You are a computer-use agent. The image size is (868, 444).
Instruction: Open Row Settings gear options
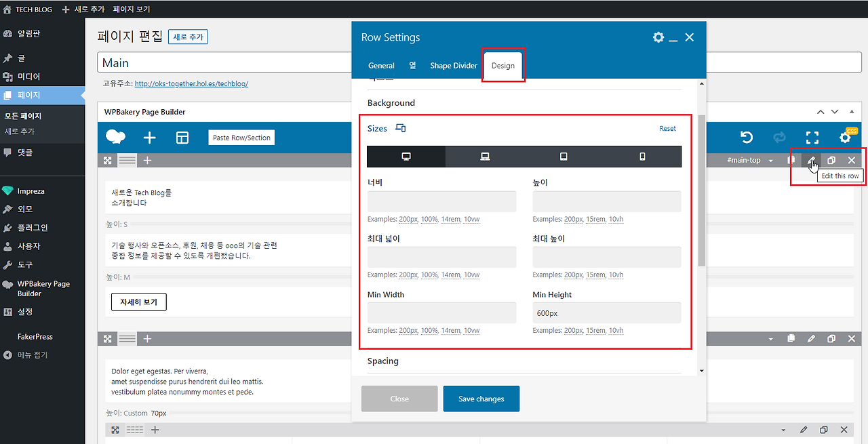[x=658, y=37]
